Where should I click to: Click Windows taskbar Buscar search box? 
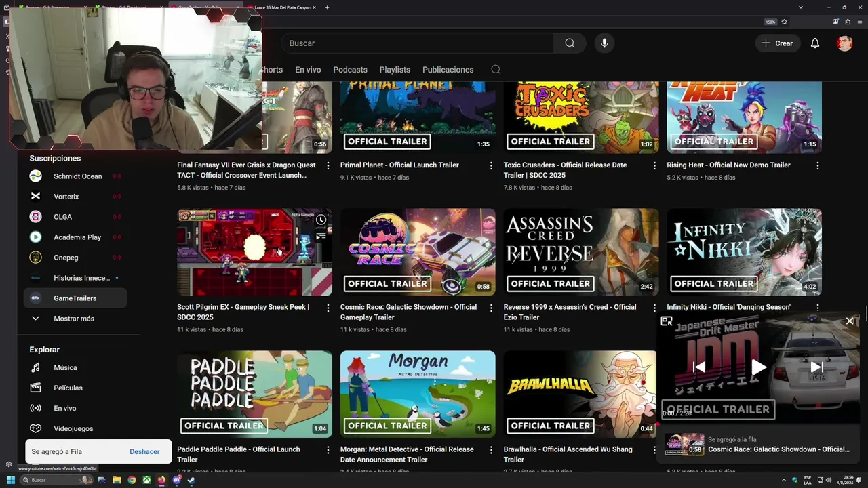point(57,480)
